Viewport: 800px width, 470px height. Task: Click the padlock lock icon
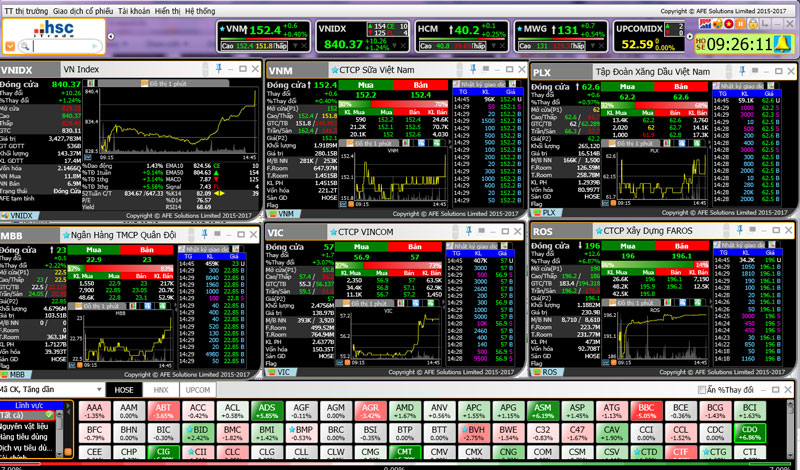(751, 23)
